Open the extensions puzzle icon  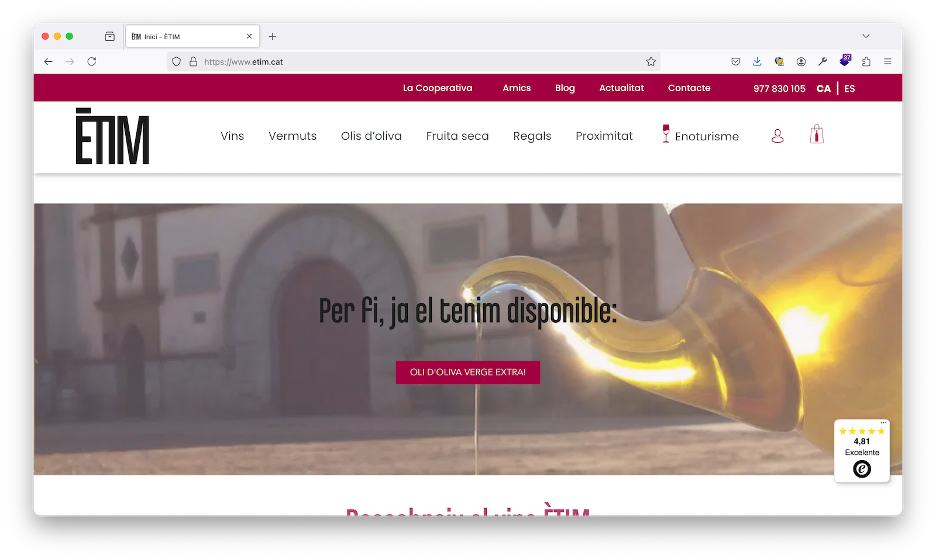click(x=866, y=62)
